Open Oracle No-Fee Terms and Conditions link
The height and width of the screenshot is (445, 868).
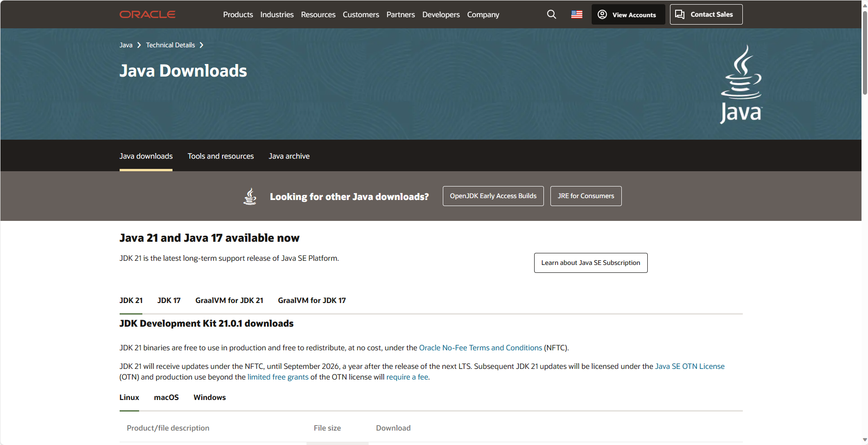point(480,348)
